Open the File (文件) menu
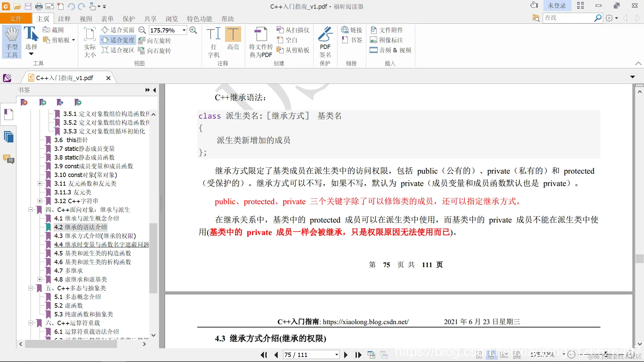The image size is (644, 362). pyautogui.click(x=16, y=19)
